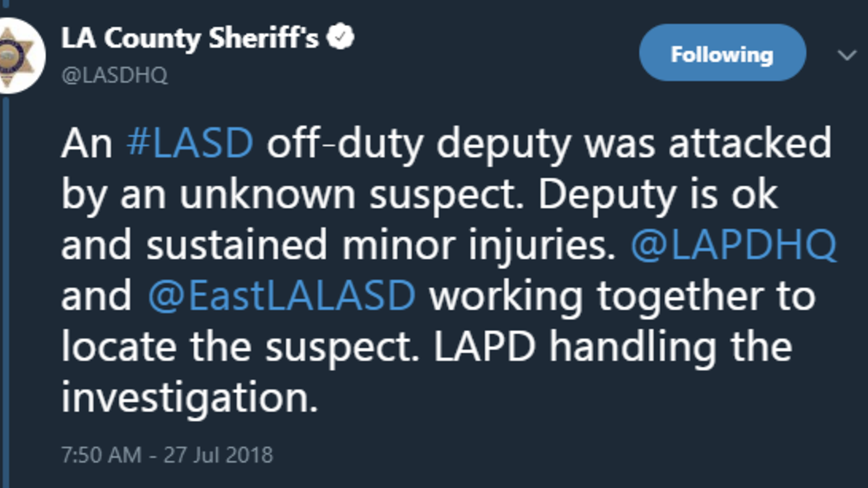Click the words "working together to"
Image resolution: width=868 pixels, height=488 pixels.
pos(622,296)
